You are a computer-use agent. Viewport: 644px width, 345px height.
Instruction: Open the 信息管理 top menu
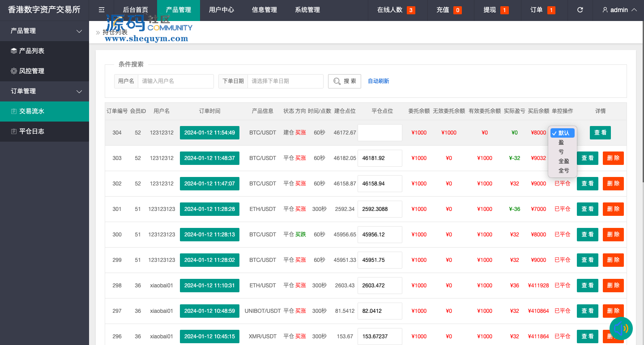(264, 10)
